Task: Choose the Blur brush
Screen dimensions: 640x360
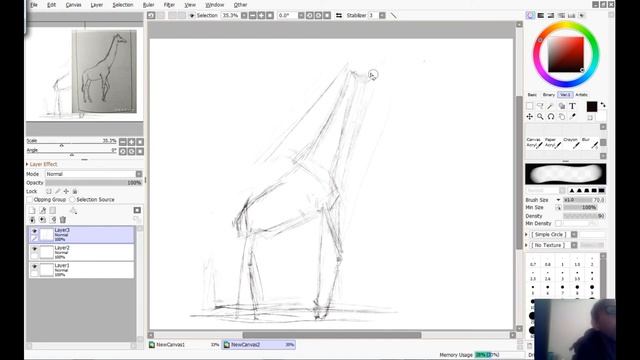Action: pos(590,142)
